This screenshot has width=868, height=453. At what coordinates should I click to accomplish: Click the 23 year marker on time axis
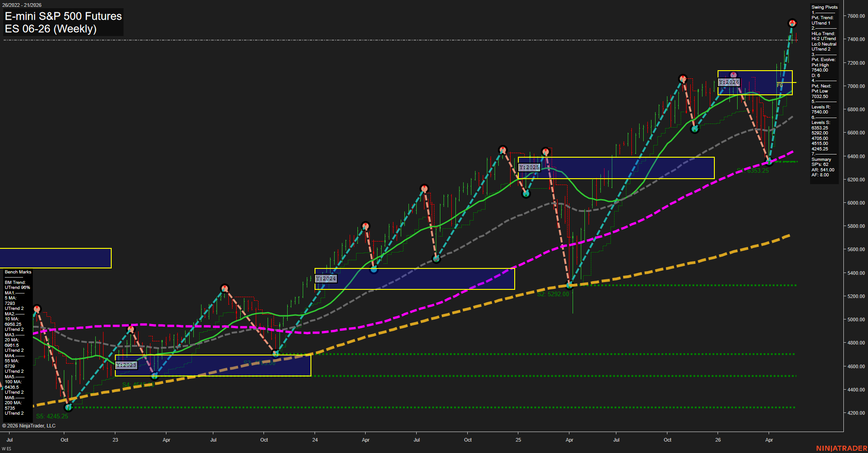point(115,440)
